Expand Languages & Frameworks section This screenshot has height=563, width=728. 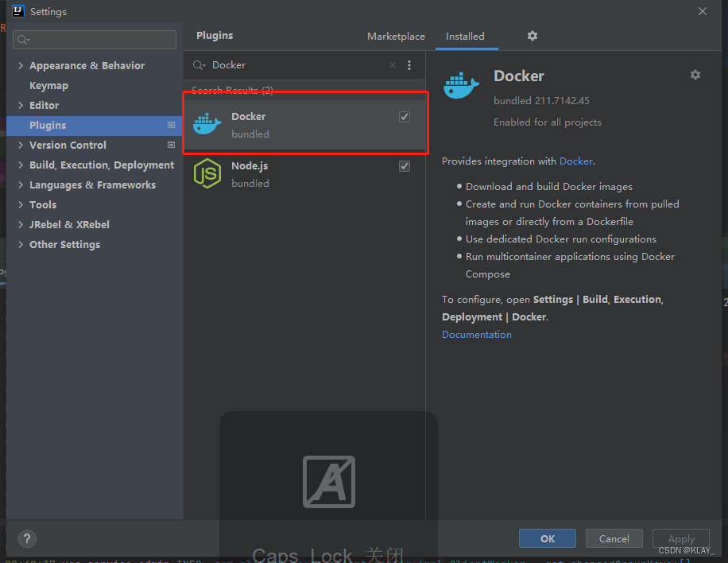coord(21,184)
